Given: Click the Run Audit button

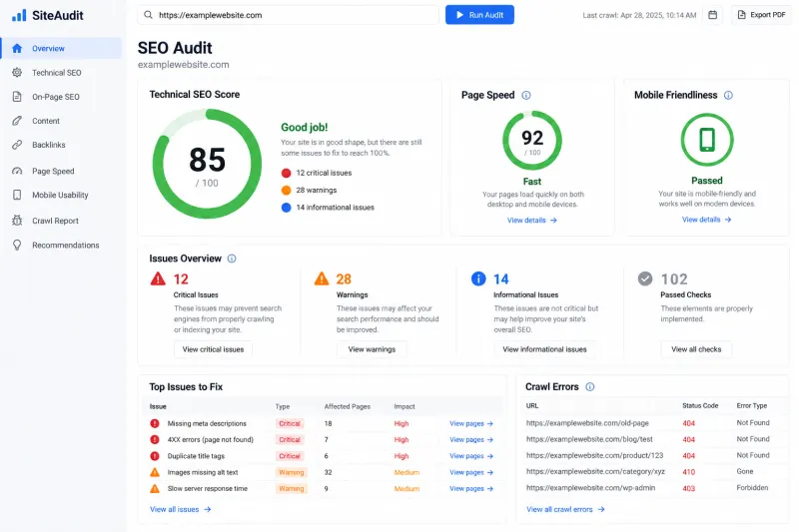Looking at the screenshot, I should (479, 15).
